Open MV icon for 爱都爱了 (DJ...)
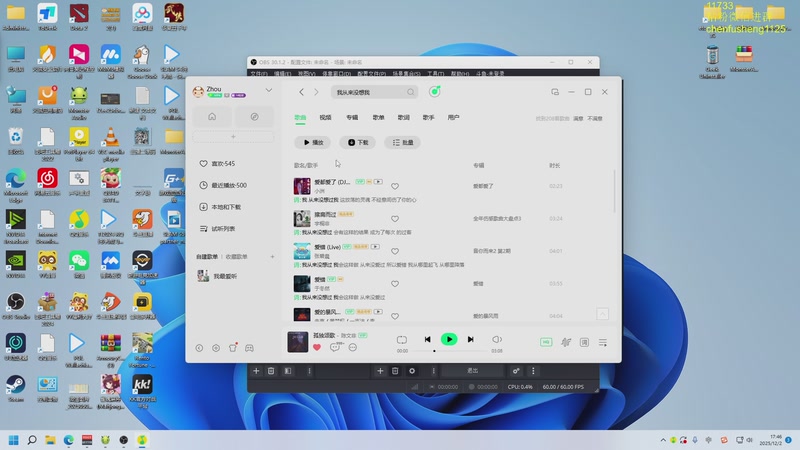Viewport: 800px width, 450px height. point(378,182)
